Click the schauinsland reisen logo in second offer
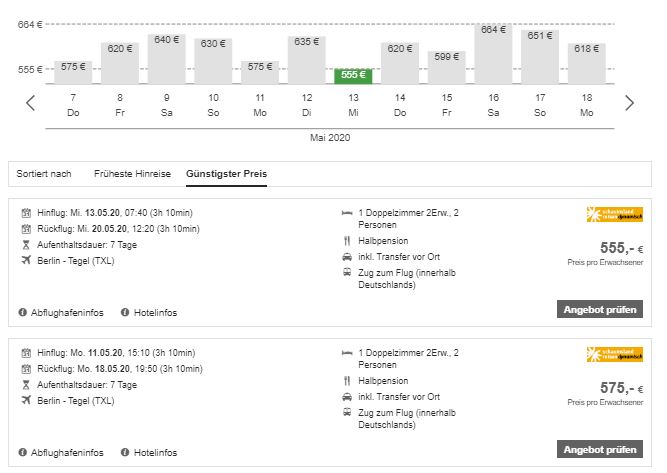Viewport: 667px width, 473px height. pos(614,354)
